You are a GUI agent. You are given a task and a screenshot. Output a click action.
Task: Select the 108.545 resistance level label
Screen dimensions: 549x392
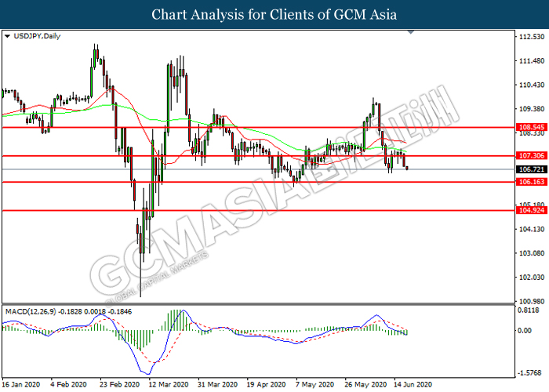[531, 127]
